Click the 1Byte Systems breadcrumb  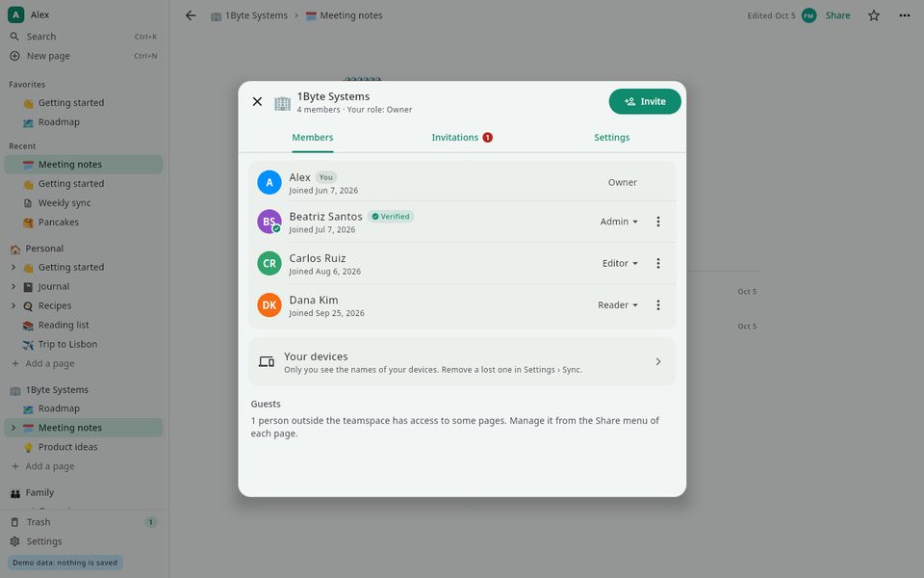[x=249, y=16]
